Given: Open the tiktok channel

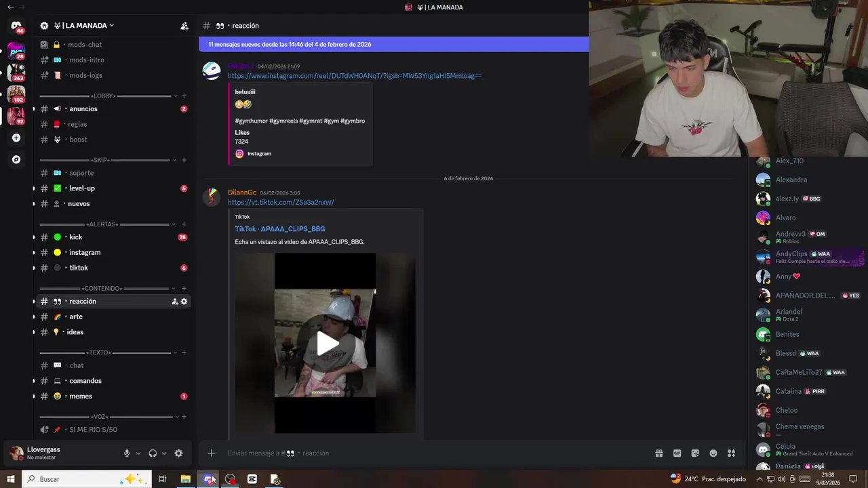Looking at the screenshot, I should 113,268.
